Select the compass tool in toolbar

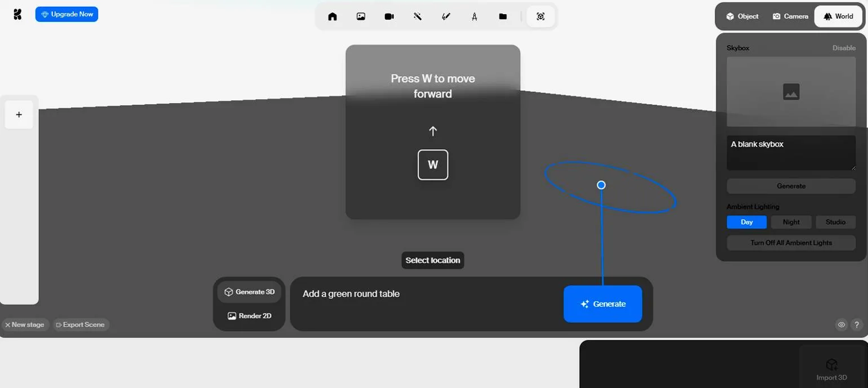click(475, 16)
